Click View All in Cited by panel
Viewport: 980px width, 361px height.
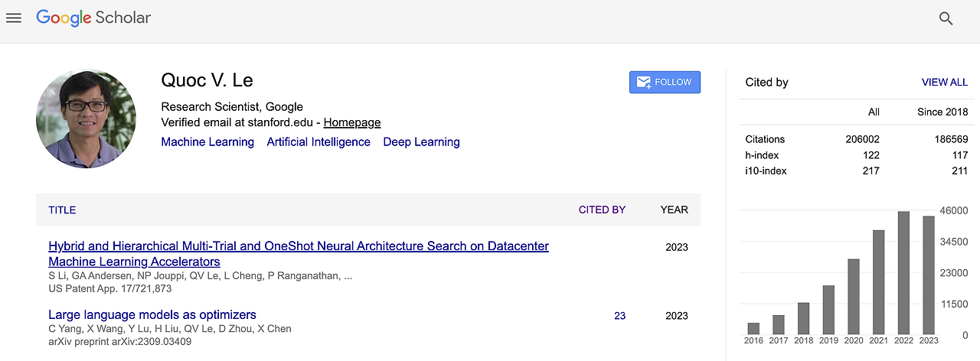point(944,83)
